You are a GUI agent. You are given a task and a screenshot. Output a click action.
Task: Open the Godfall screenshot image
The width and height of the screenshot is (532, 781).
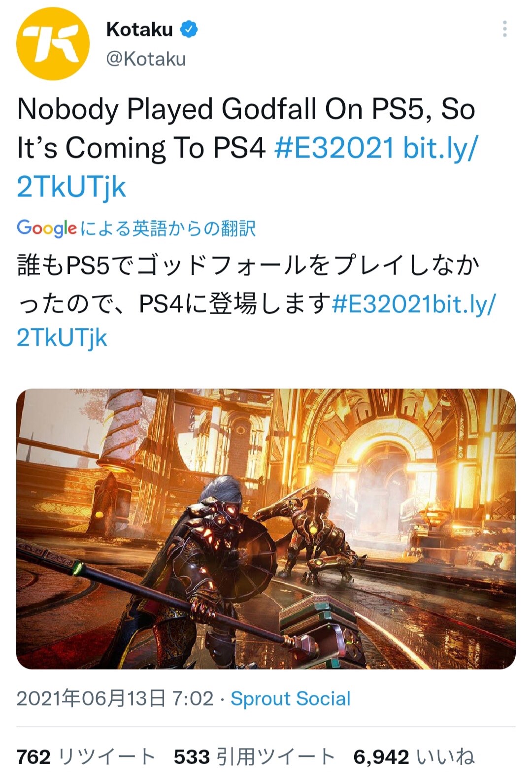(266, 529)
